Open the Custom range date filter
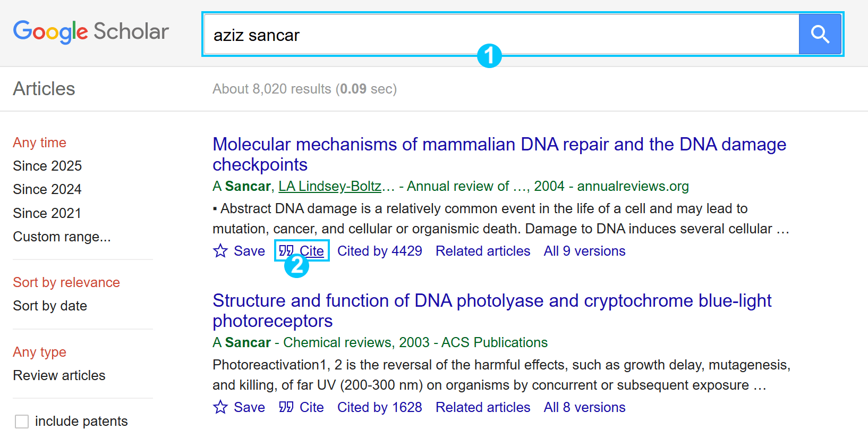 [62, 237]
